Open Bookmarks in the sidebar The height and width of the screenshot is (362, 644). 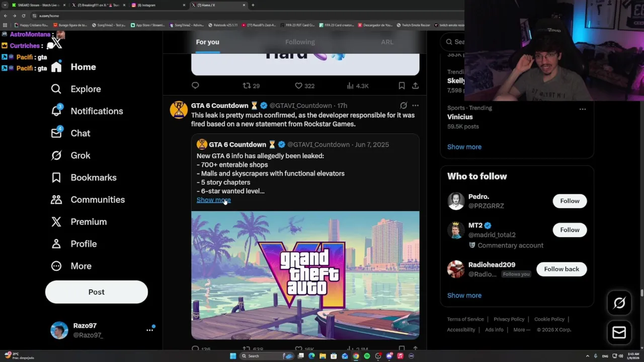click(84, 177)
